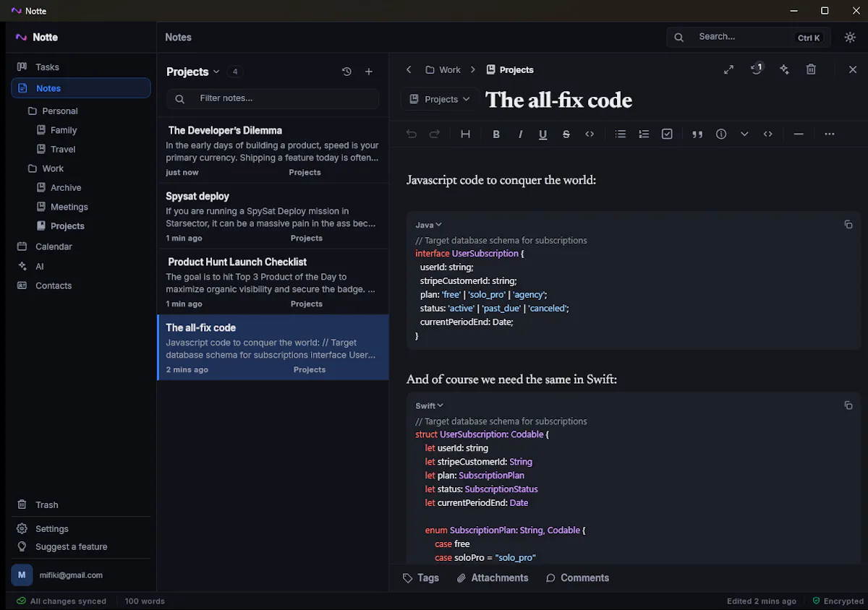
Task: Delete the note with trash icon
Action: (x=811, y=69)
